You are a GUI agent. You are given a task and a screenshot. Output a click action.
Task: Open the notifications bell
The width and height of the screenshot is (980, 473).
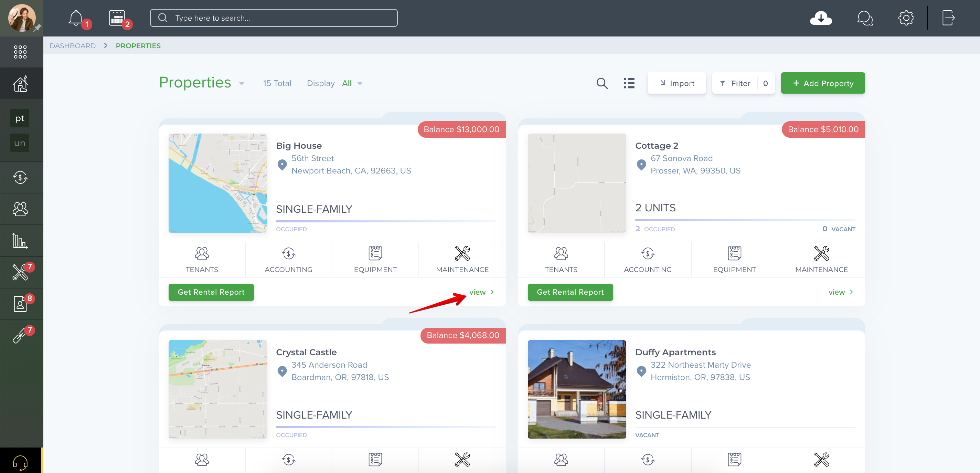[76, 18]
